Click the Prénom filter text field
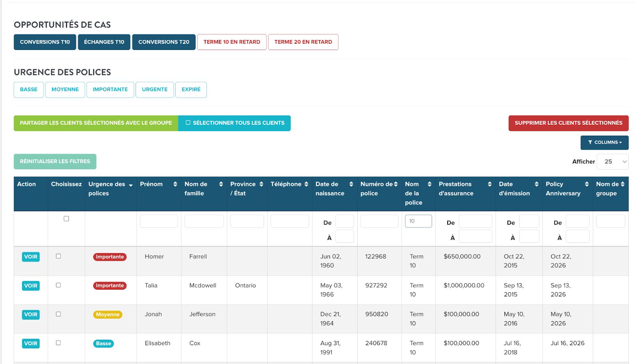This screenshot has width=640, height=364. (159, 221)
